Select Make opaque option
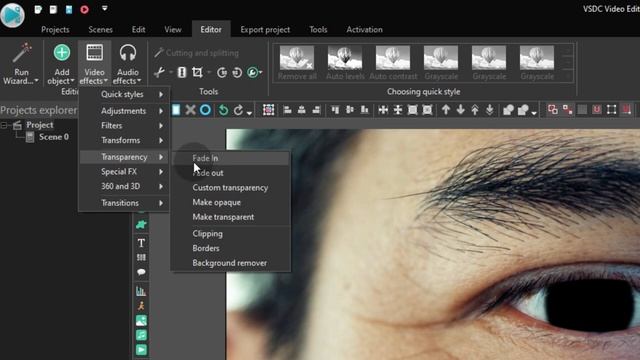The image size is (640, 360). pos(231,202)
